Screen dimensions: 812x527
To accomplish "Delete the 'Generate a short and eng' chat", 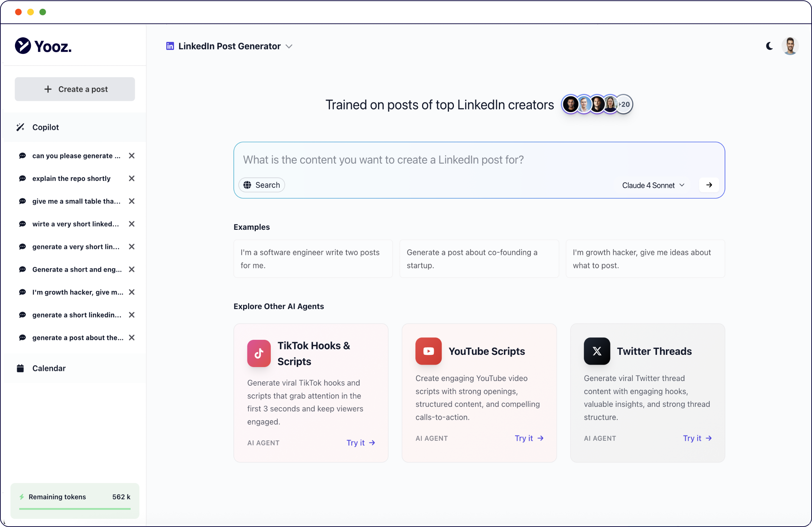I will pos(132,269).
